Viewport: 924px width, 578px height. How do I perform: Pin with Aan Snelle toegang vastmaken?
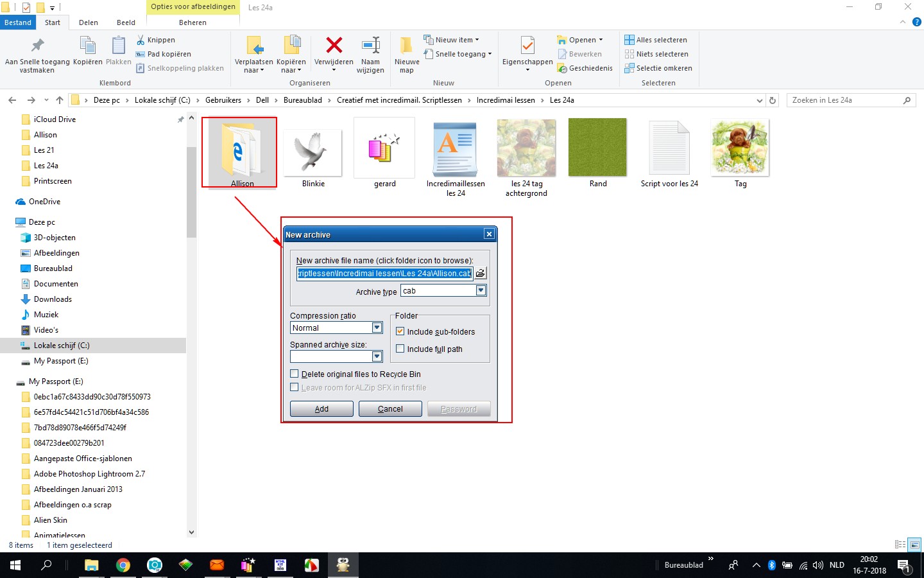[37, 55]
